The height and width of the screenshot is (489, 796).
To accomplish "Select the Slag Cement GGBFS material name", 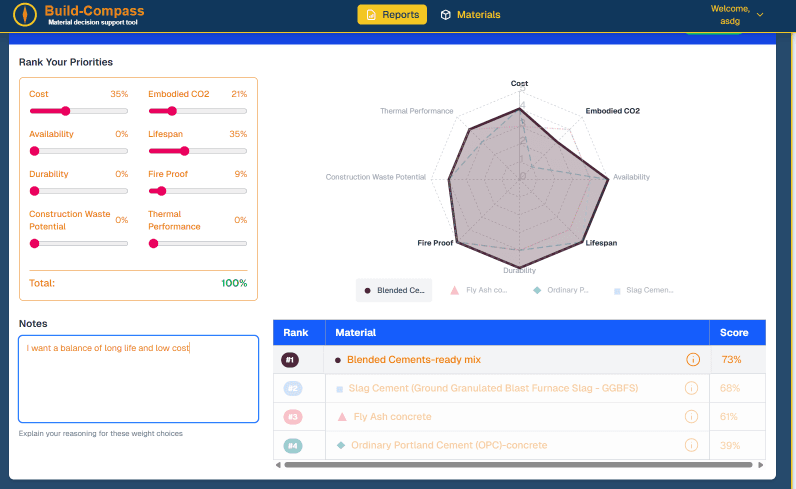I will 492,388.
